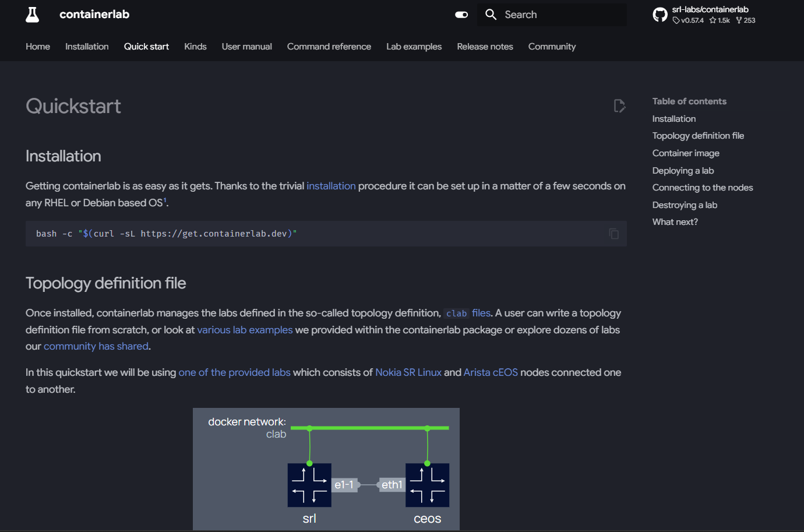Screen dimensions: 804x532
Task: Open the Installation tab in navigation
Action: coord(87,47)
